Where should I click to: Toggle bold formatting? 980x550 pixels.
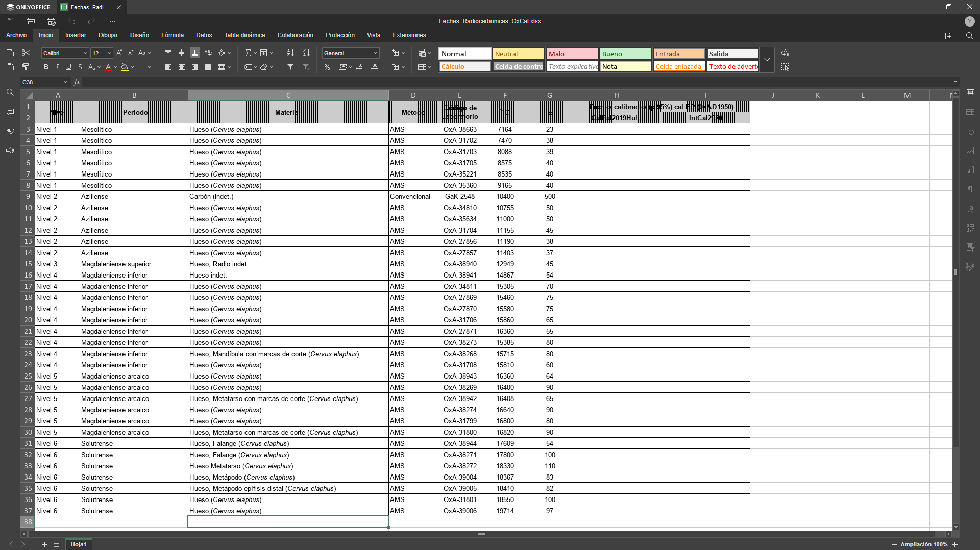coord(46,67)
